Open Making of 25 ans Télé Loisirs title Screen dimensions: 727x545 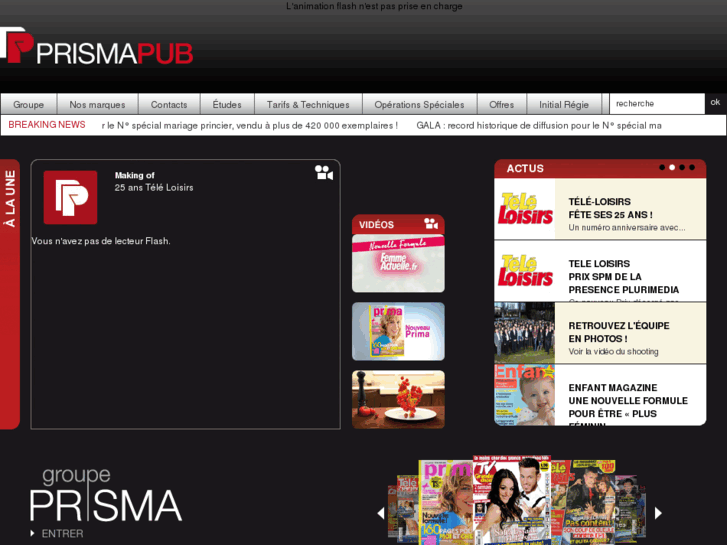coord(154,181)
